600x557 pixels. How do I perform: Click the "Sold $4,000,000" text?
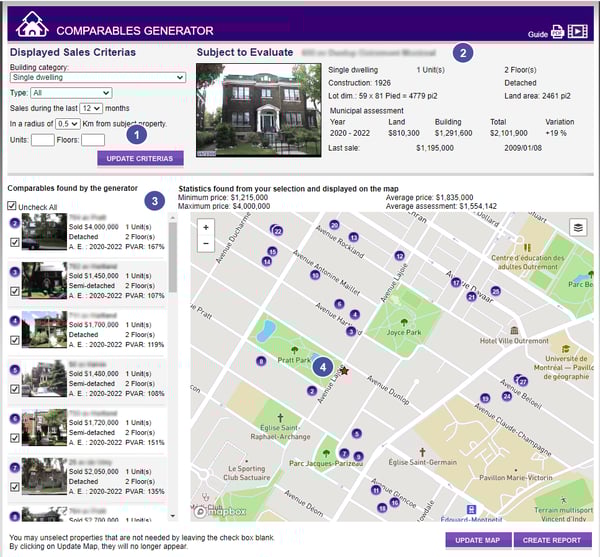pos(93,227)
